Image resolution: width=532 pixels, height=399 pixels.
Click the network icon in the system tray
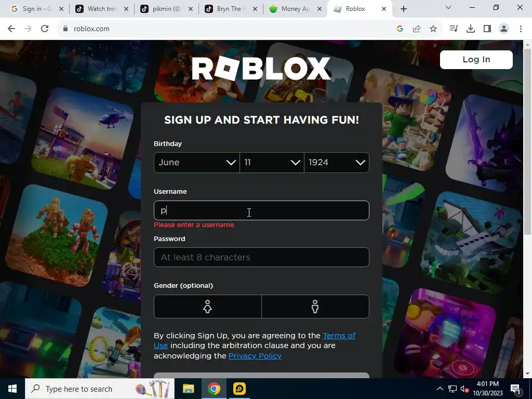453,389
